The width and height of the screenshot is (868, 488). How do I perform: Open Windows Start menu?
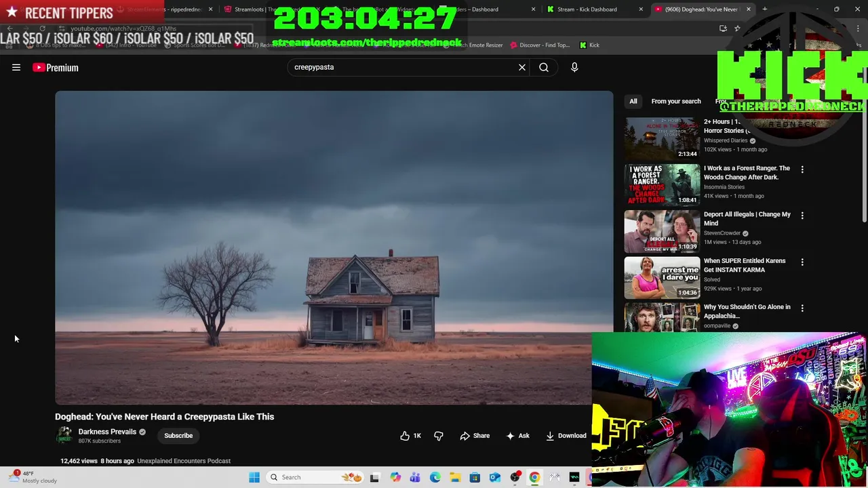[x=254, y=477]
